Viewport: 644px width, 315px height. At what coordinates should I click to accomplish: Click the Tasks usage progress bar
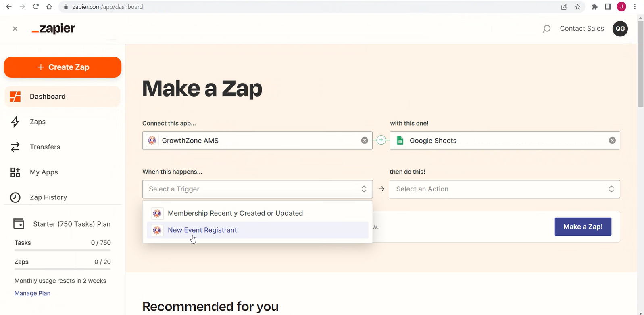(x=63, y=250)
